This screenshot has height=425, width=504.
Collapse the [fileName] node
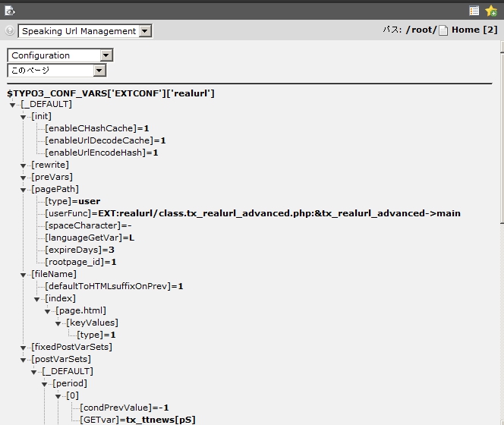pos(23,275)
